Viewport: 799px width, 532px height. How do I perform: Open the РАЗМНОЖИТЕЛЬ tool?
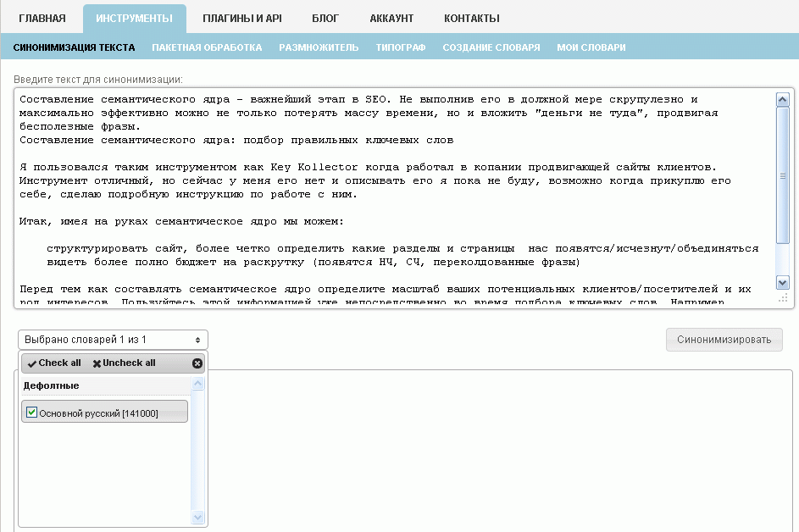319,47
